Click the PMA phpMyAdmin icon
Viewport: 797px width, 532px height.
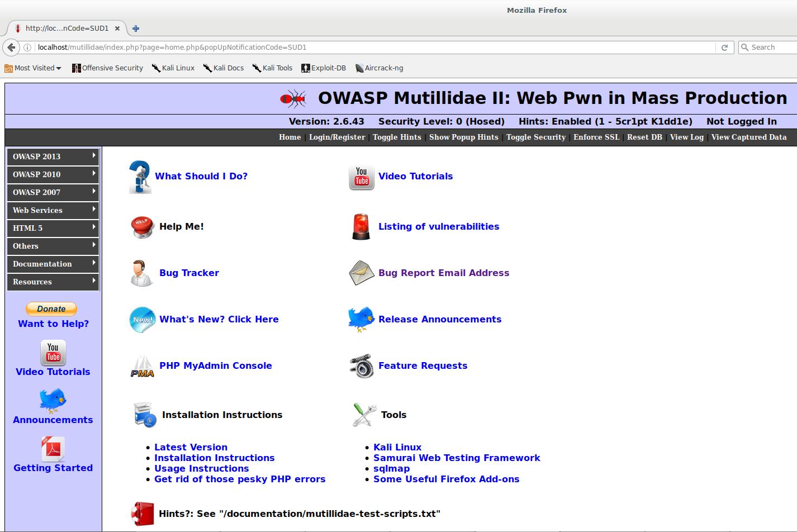[x=142, y=367]
